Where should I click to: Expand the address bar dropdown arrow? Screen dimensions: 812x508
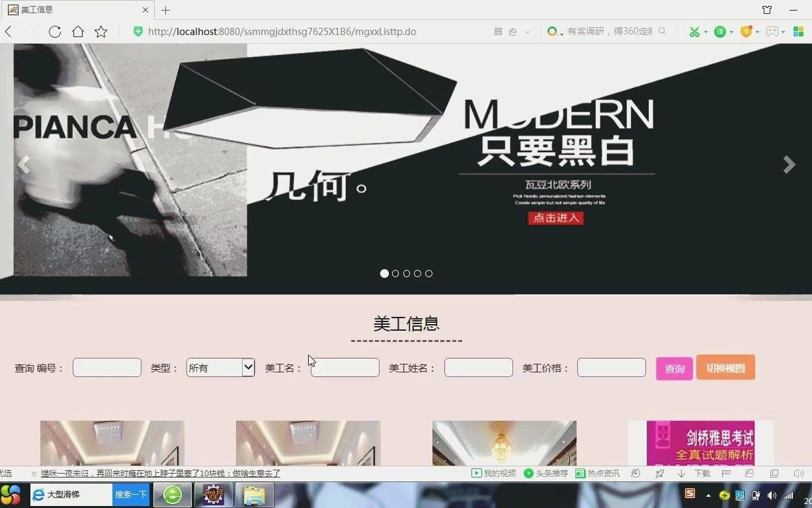tap(526, 31)
